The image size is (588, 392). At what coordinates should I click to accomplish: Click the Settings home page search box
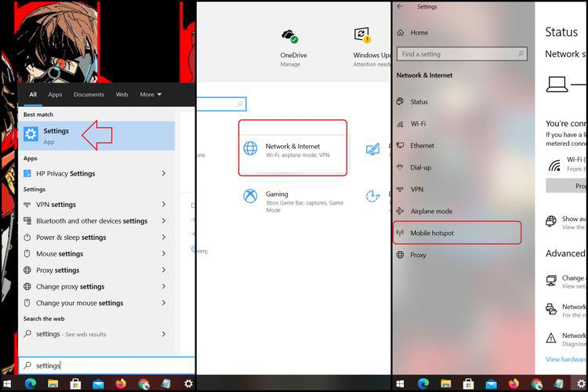(x=221, y=104)
